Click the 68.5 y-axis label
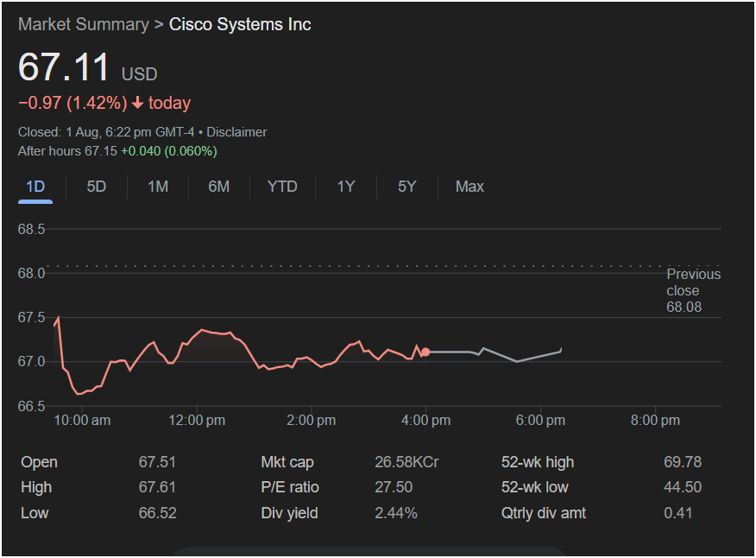The image size is (756, 558). 31,229
